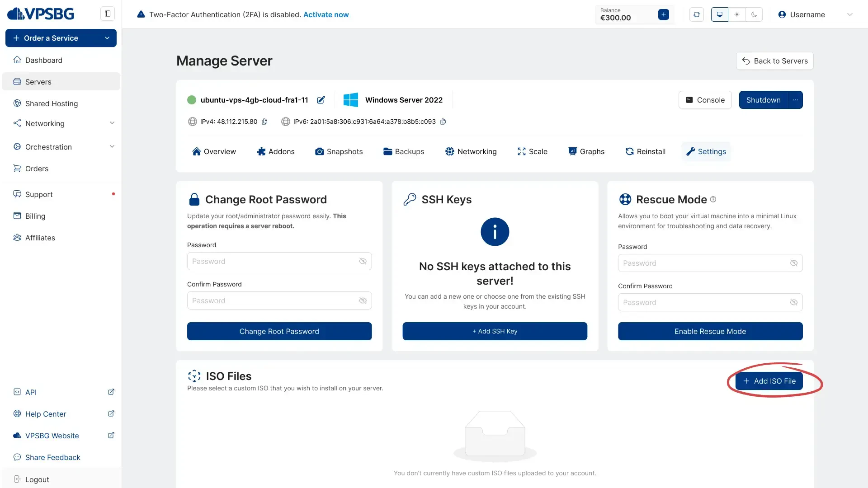The image size is (868, 488).
Task: Open more options next to Shutdown
Action: [795, 100]
